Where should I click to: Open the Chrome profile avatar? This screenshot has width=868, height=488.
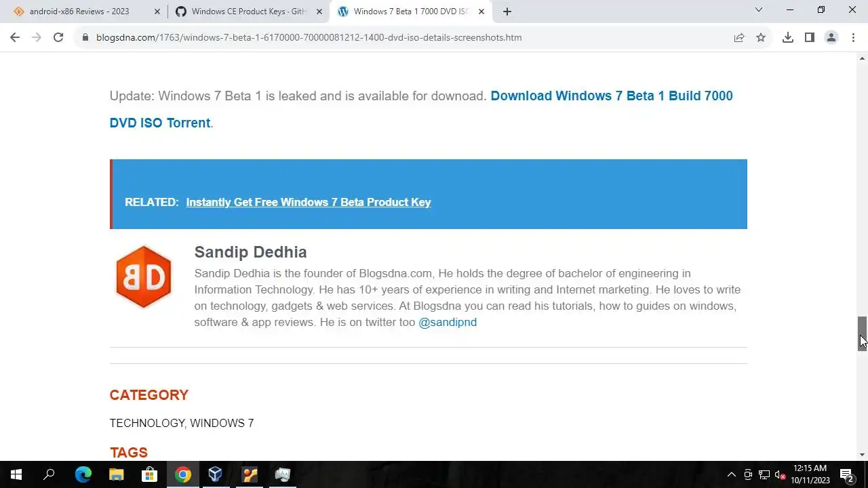[x=831, y=37]
